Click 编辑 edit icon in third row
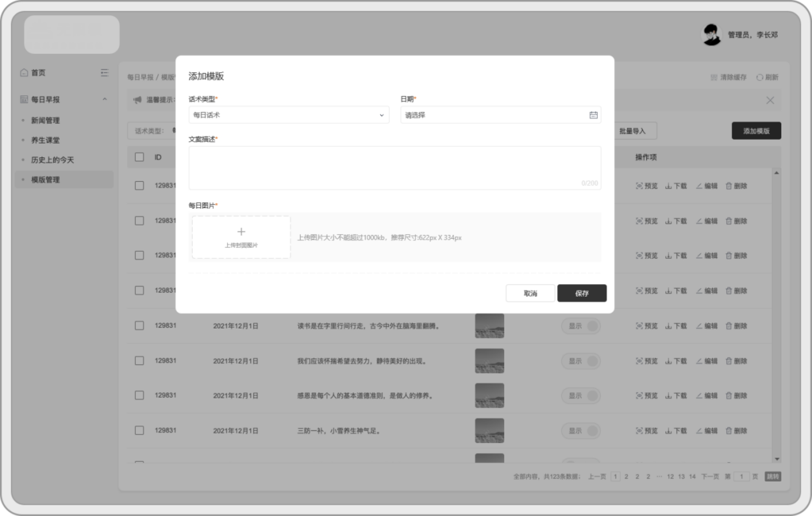This screenshot has width=812, height=516. point(699,255)
